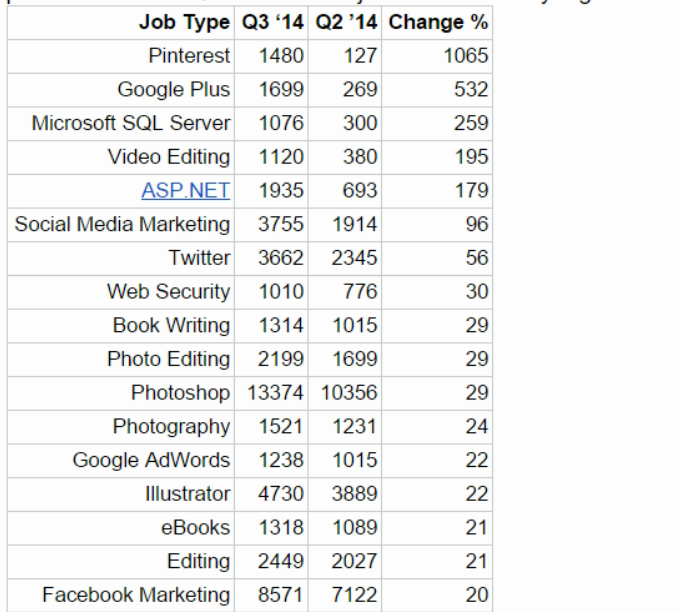Click the Illustrator row label
680x612 pixels.
(188, 494)
